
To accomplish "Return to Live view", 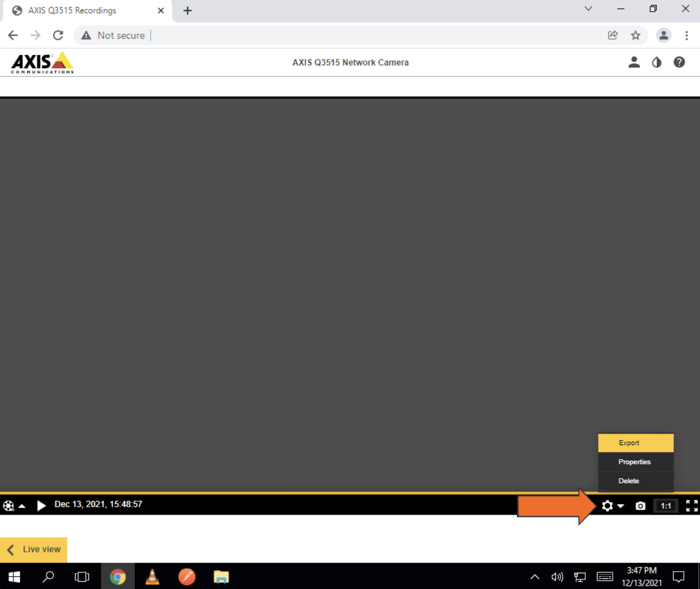I will 34,549.
